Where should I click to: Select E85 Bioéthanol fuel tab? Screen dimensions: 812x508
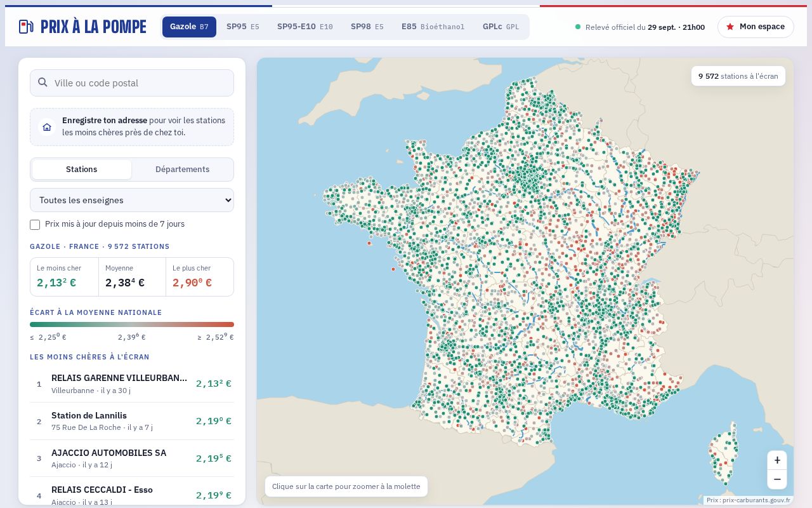433,27
